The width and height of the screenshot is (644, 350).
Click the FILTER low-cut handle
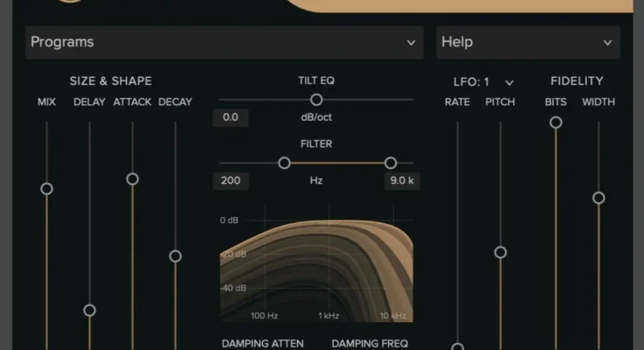284,163
